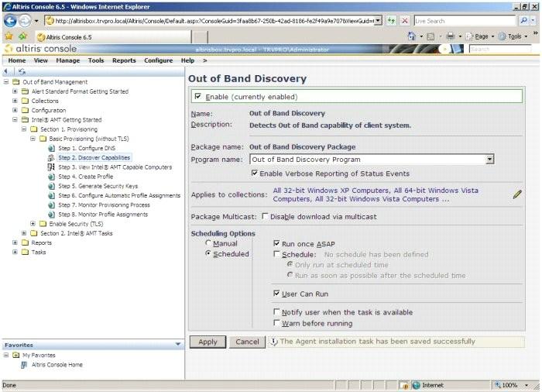This screenshot has height=392, width=542.
Task: Click the Altiris Console Home favorite icon
Action: click(24, 365)
